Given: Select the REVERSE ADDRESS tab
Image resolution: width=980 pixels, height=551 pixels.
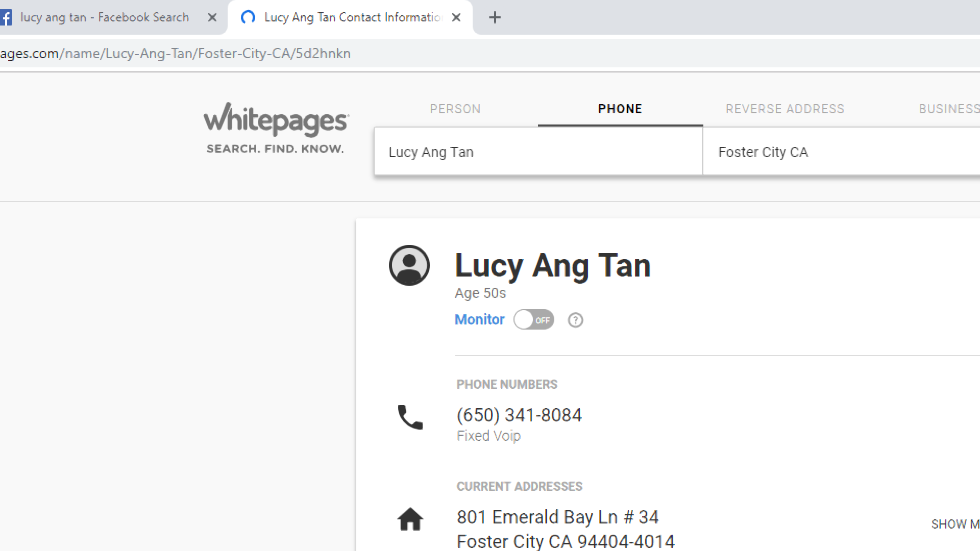Looking at the screenshot, I should pyautogui.click(x=785, y=109).
